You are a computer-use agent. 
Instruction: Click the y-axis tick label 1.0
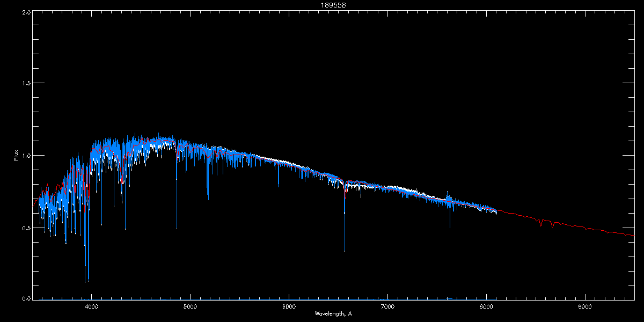tap(26, 156)
